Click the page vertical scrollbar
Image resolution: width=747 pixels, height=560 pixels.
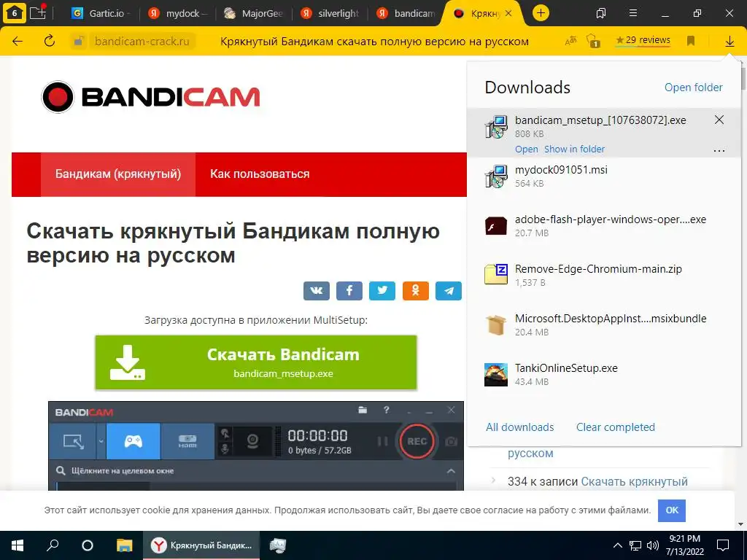(743, 78)
